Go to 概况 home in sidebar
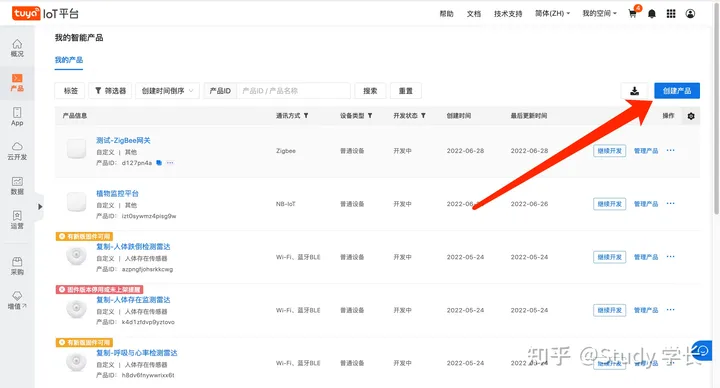The image size is (720, 388). point(17,48)
